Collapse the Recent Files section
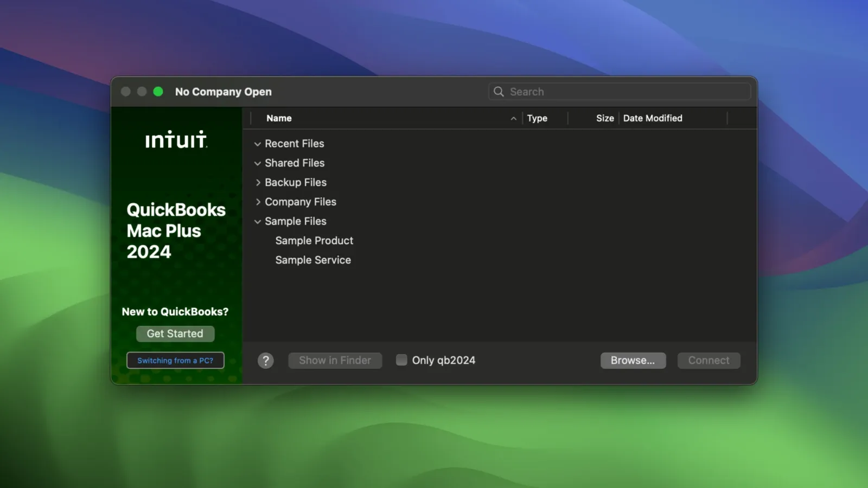The height and width of the screenshot is (488, 868). pos(257,144)
